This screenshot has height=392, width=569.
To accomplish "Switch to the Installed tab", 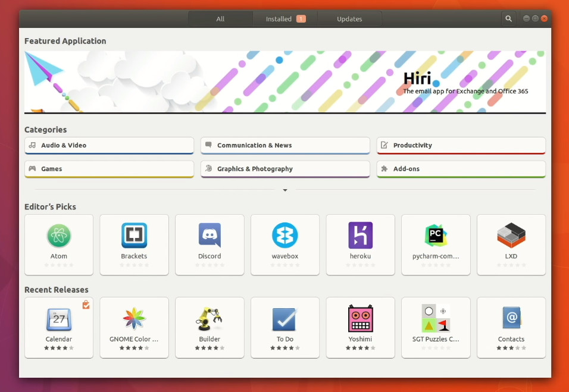I will coord(284,18).
